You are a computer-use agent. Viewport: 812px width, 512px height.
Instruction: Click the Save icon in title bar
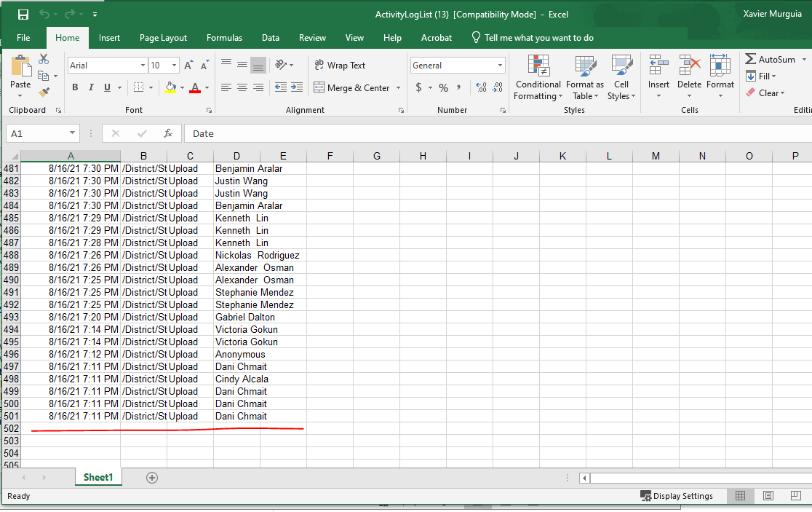[23, 15]
